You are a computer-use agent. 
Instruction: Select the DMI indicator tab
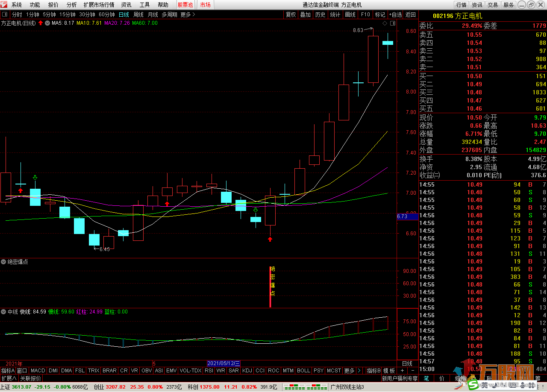pos(53,371)
